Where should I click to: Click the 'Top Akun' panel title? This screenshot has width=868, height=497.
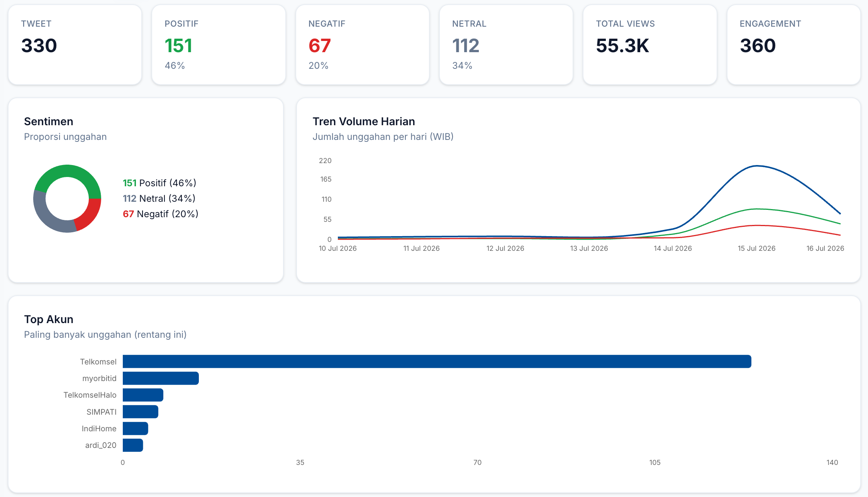pos(49,319)
